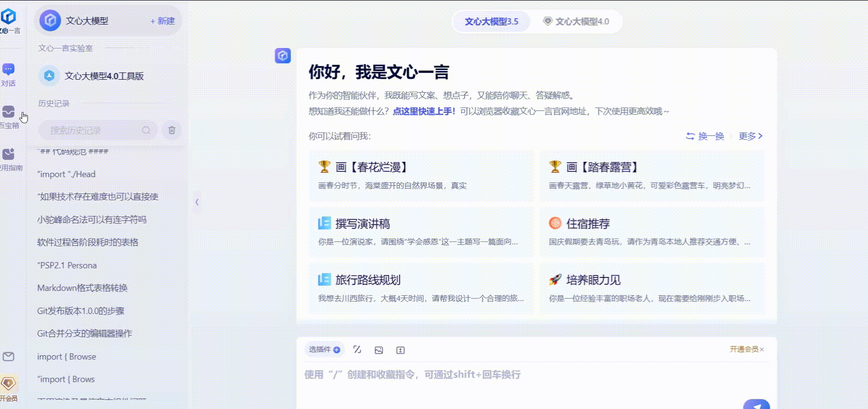Open the 使用指南 guide sidebar icon
The image size is (868, 409).
[x=9, y=159]
